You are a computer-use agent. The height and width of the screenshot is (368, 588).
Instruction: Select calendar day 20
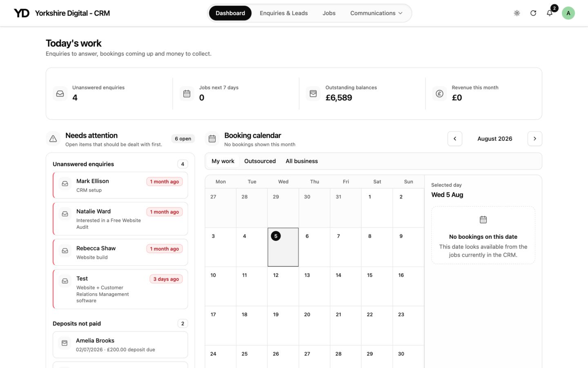coord(314,325)
